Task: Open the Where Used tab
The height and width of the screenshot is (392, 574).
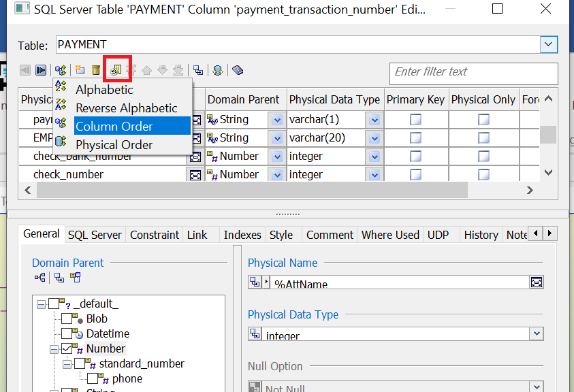Action: [x=390, y=235]
